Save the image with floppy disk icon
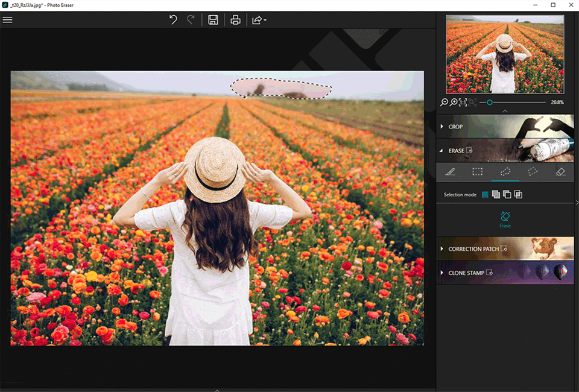The width and height of the screenshot is (579, 392). coord(213,20)
